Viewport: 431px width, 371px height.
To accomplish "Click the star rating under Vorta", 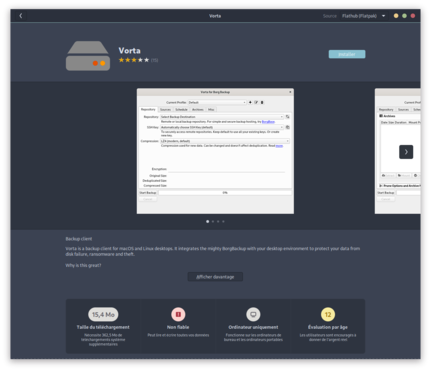I will pyautogui.click(x=134, y=60).
